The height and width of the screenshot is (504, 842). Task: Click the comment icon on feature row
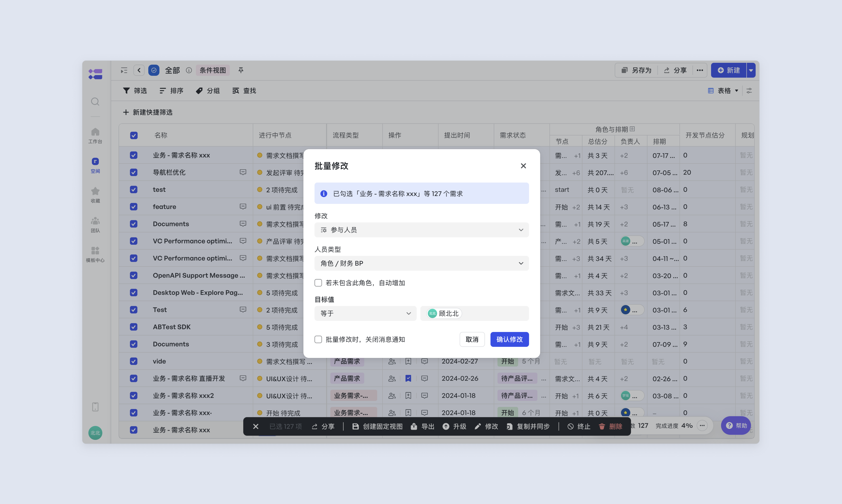point(243,207)
